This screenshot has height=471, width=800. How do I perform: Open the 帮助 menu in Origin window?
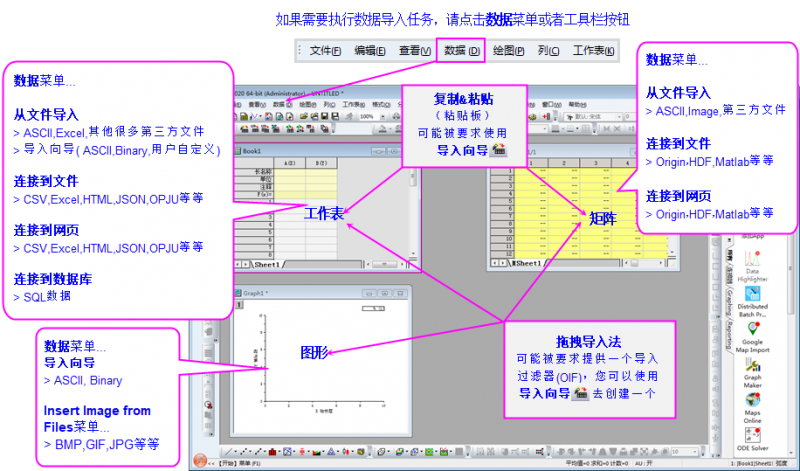[577, 105]
